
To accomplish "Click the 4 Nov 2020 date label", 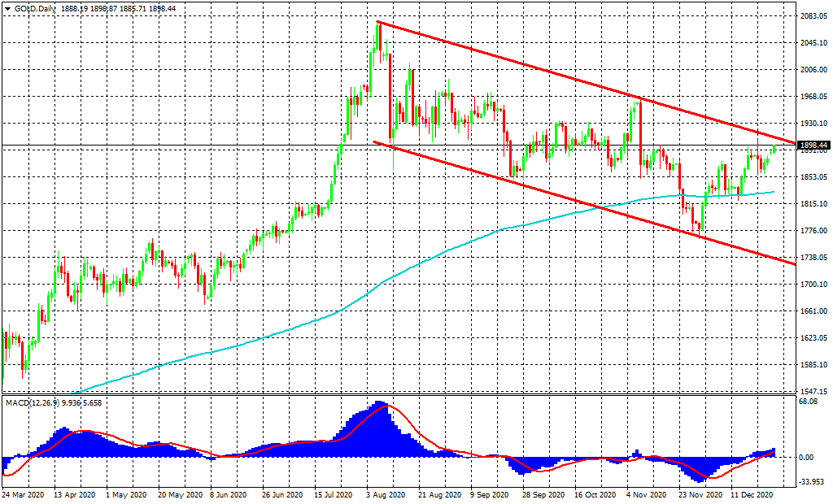I will point(647,493).
